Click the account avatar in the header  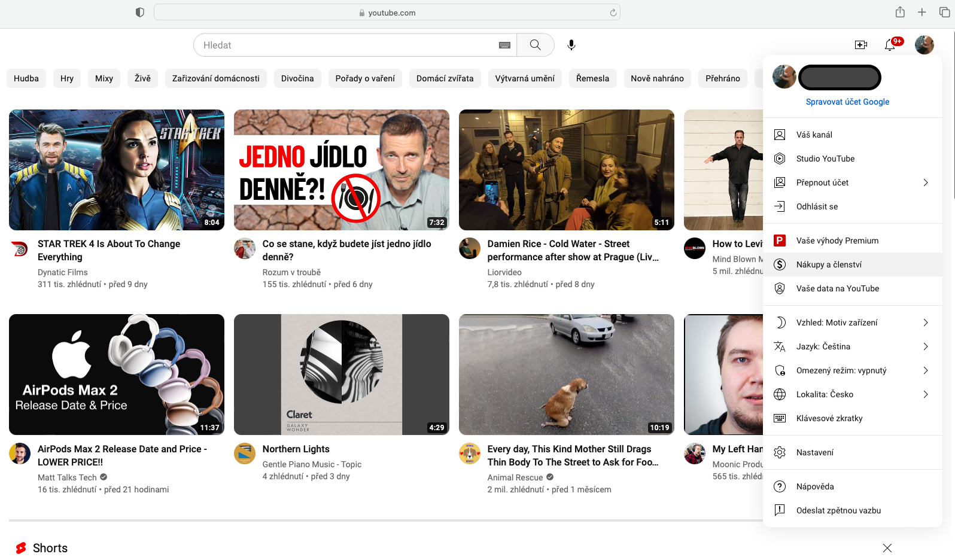[924, 45]
